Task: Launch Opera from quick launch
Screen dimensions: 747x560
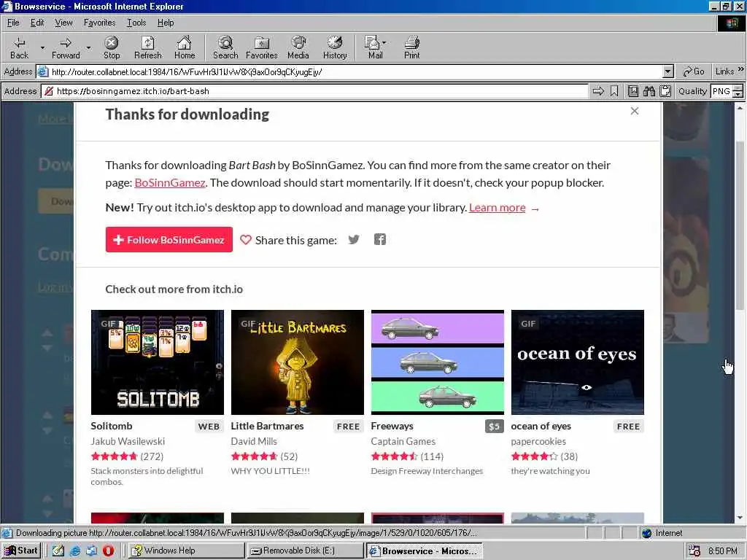Action: (108, 551)
